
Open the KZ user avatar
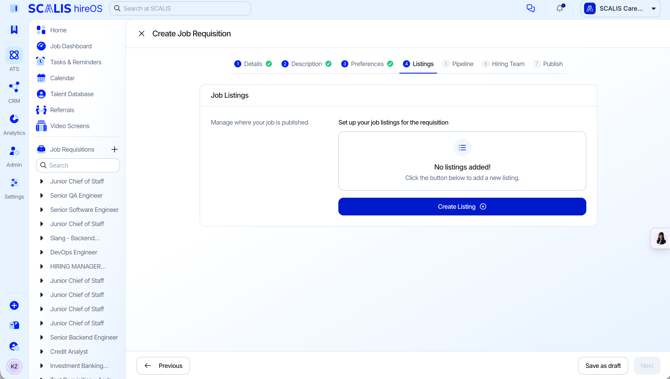point(14,367)
